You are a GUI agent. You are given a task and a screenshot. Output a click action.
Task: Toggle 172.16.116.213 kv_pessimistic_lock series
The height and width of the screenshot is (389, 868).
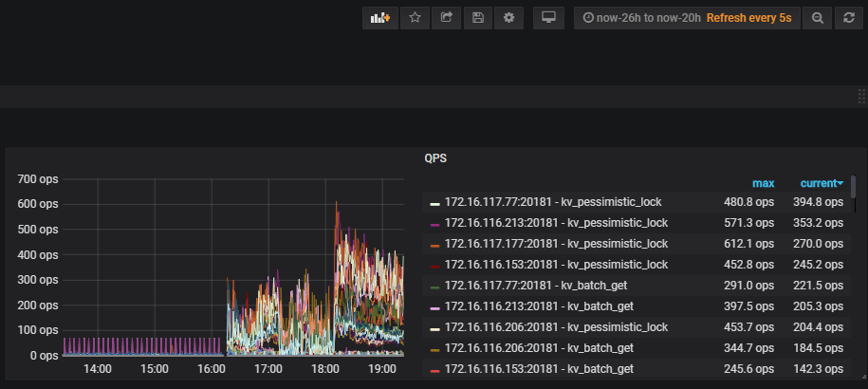[556, 223]
